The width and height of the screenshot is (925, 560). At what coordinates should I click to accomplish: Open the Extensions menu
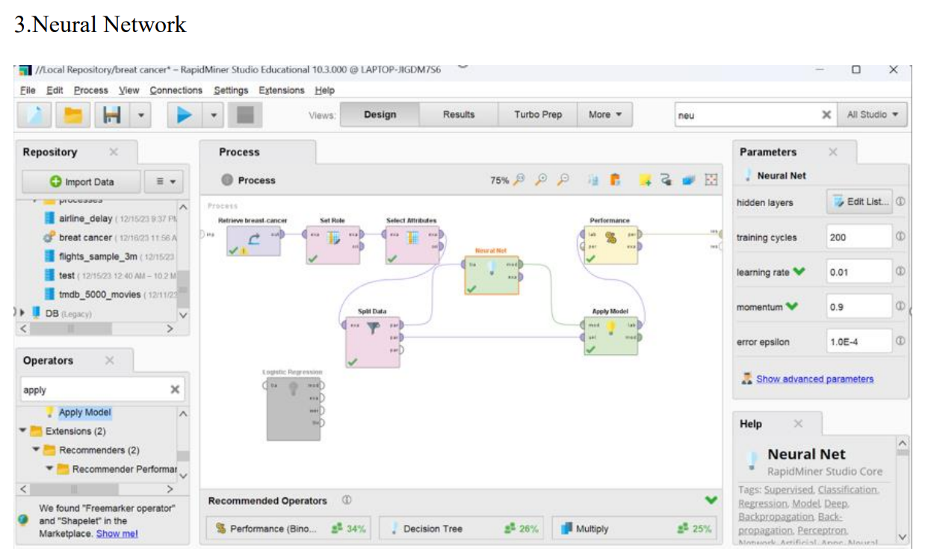click(x=281, y=90)
